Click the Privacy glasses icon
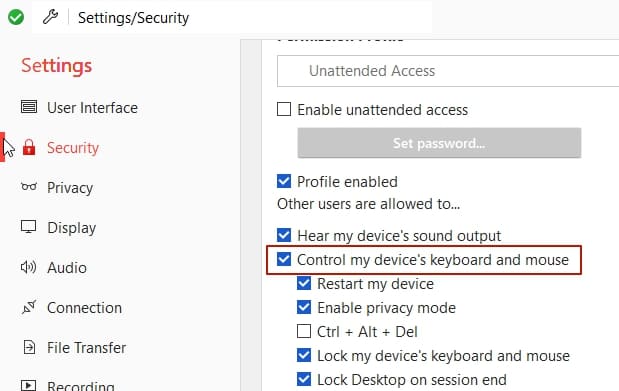619x391 pixels. (x=29, y=186)
